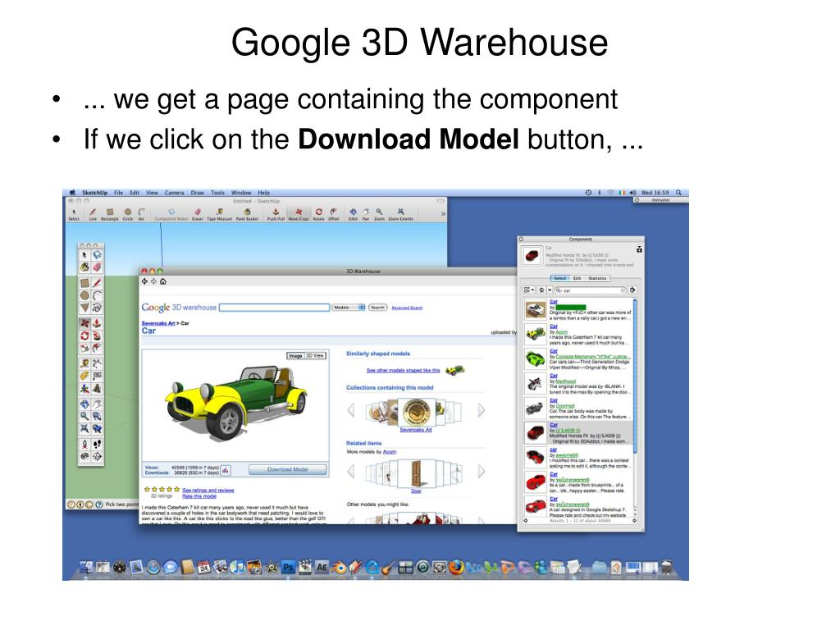
Task: Click the Zoom tool in top toolbar
Action: point(379,214)
